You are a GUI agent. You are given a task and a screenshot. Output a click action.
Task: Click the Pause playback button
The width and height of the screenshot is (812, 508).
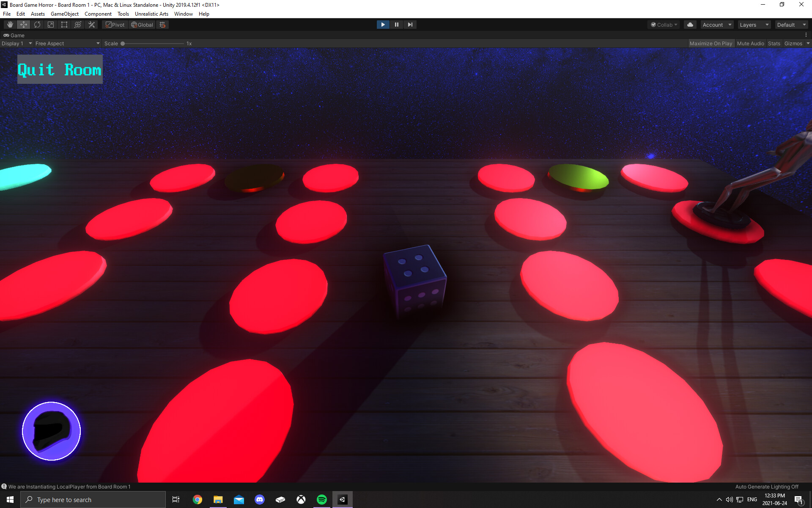(x=396, y=25)
